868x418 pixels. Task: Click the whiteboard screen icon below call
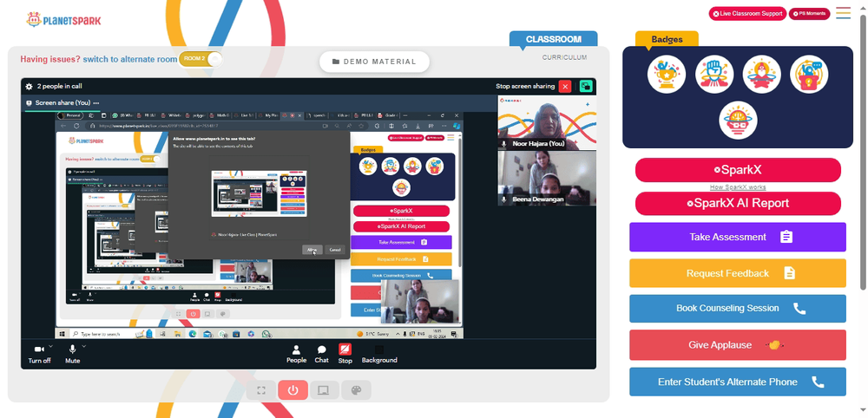tap(324, 390)
